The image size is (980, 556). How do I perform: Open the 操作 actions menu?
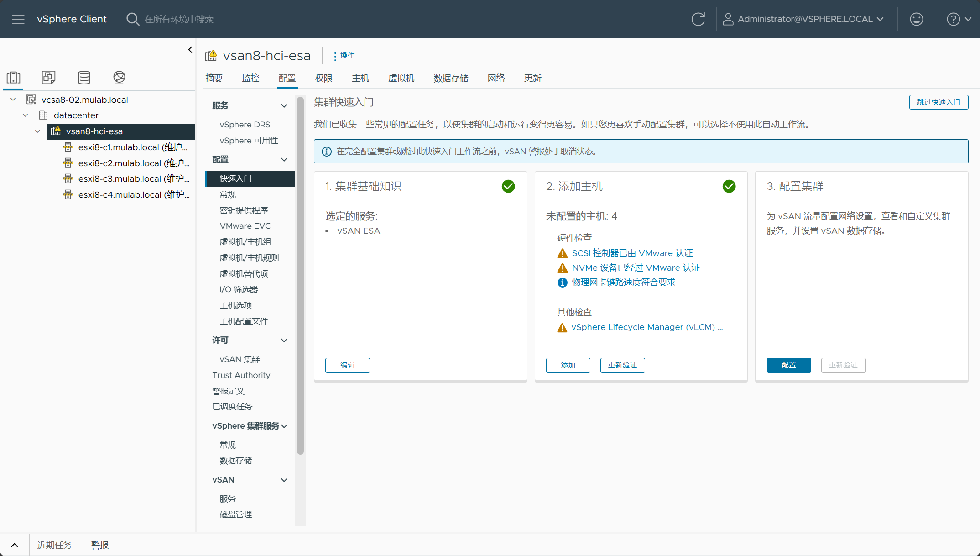[344, 56]
